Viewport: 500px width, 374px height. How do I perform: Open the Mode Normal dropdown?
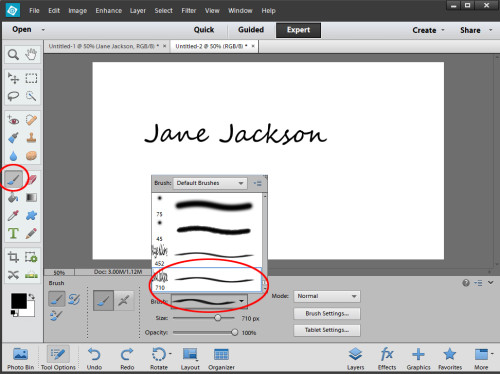[x=327, y=296]
